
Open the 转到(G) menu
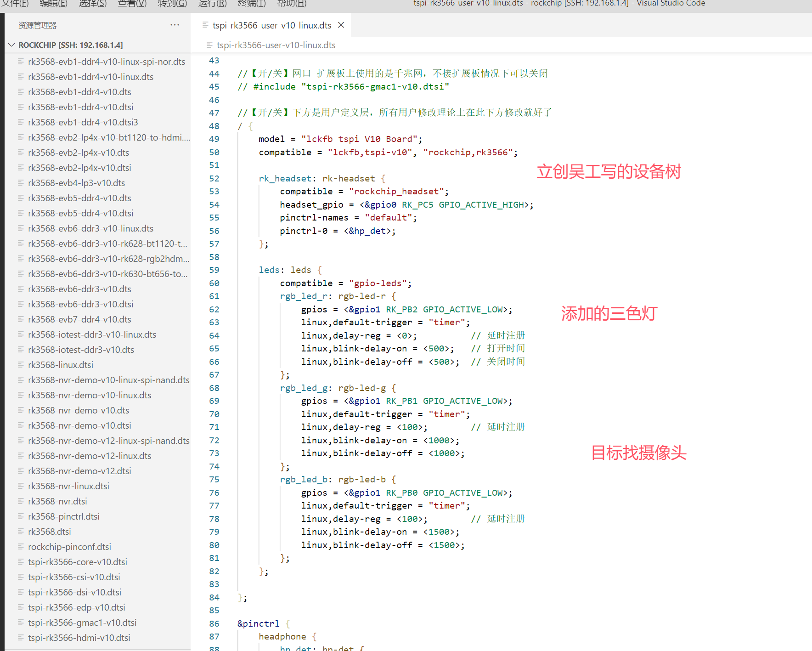pos(172,4)
